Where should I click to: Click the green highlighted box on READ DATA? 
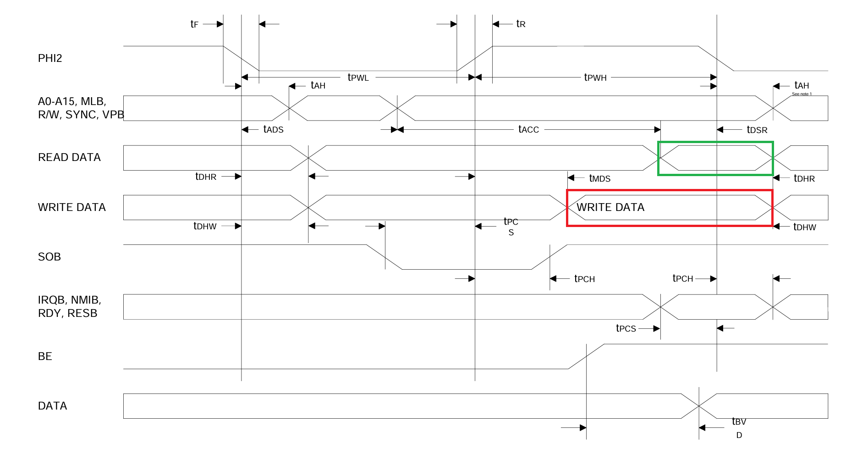point(715,158)
